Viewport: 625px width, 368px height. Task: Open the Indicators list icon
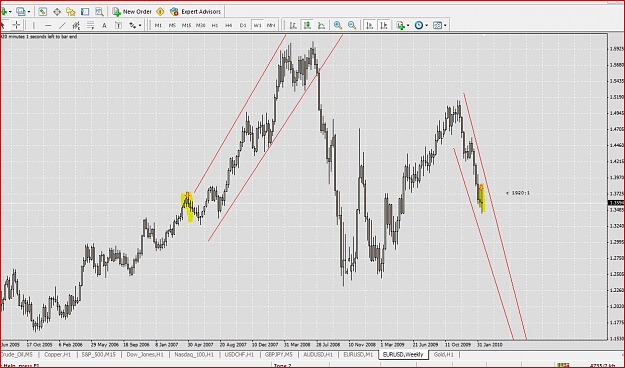400,26
